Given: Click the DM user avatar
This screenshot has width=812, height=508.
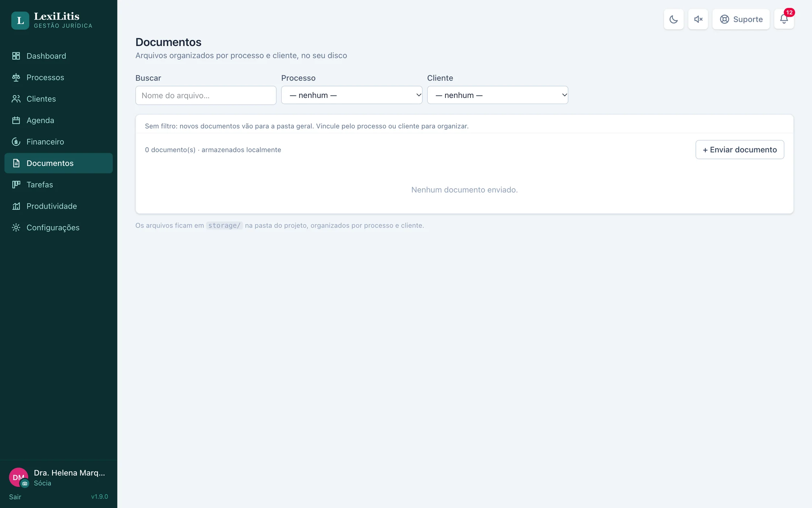Looking at the screenshot, I should click(x=18, y=477).
